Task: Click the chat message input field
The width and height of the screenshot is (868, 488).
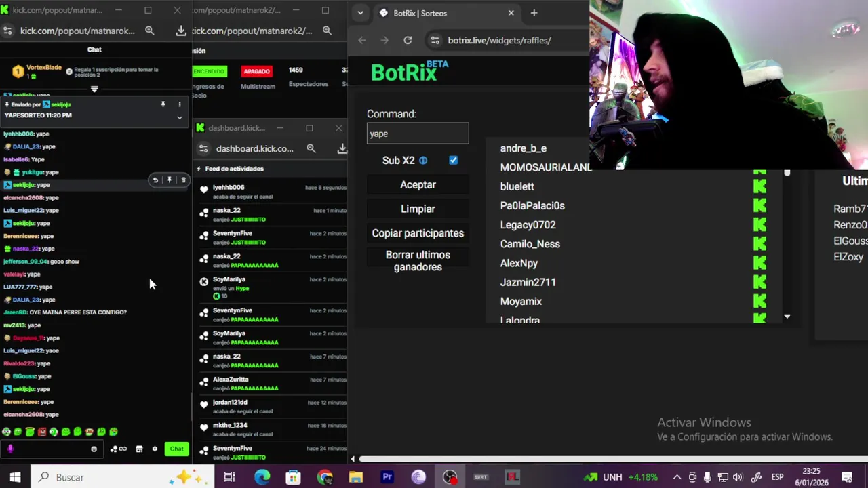Action: (x=51, y=449)
